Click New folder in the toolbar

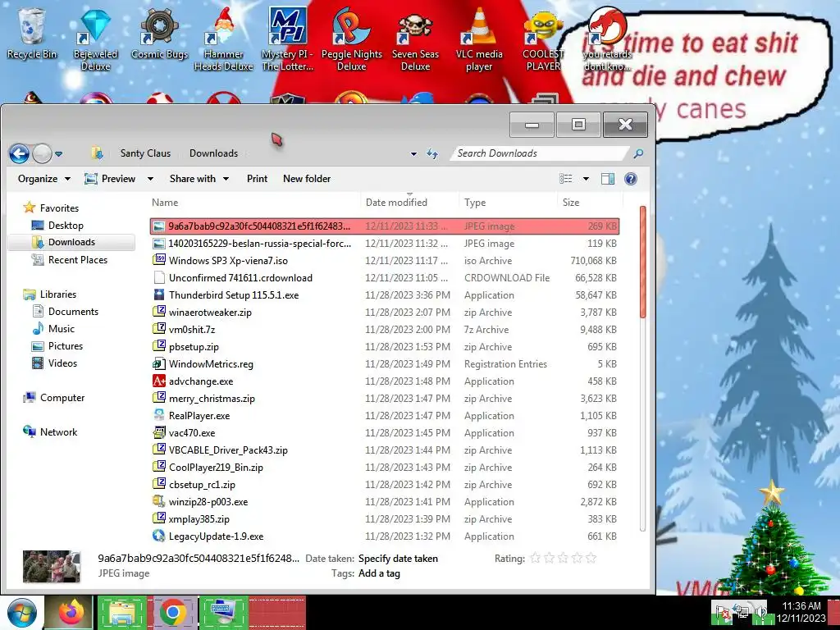[x=307, y=178]
